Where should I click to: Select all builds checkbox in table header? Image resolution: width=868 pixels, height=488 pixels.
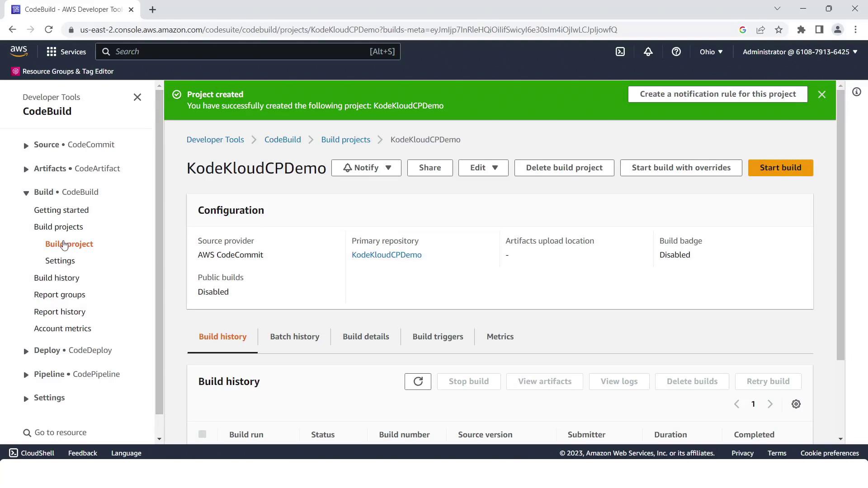tap(202, 434)
